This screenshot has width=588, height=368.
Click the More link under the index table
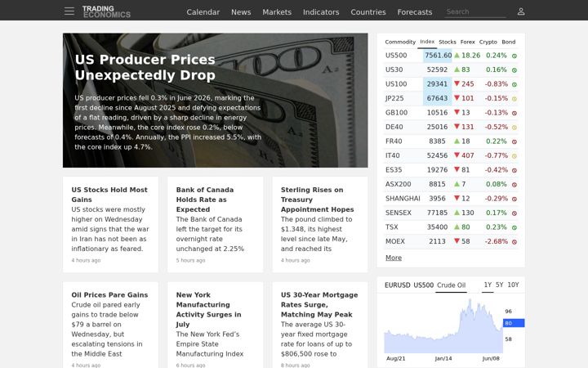pyautogui.click(x=394, y=258)
